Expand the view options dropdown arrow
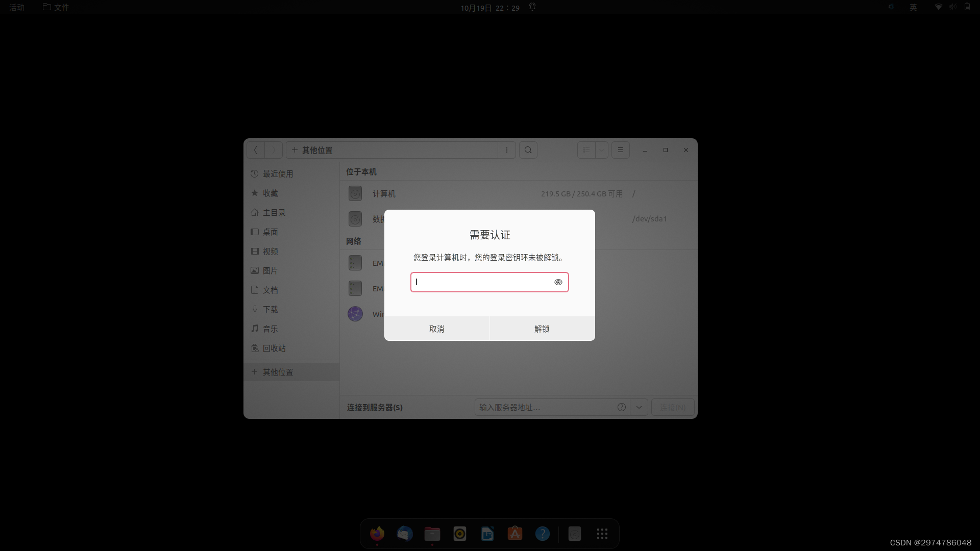 (x=601, y=150)
